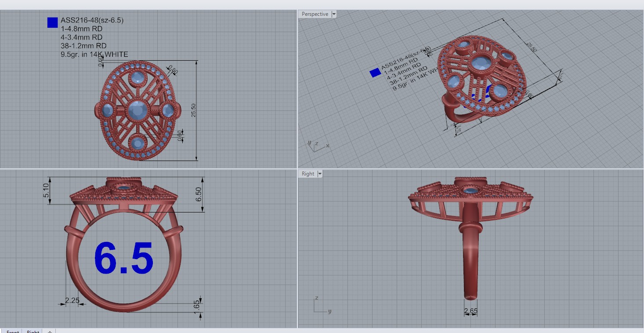The width and height of the screenshot is (644, 333).
Task: Click the blue swatch beside ASS216-48 in top view
Action: [52, 22]
